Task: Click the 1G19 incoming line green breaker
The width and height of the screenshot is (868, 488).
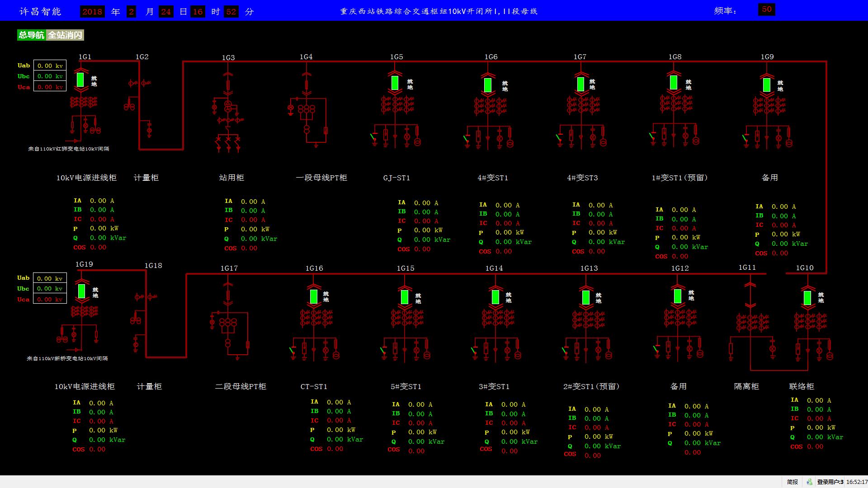Action: click(81, 291)
